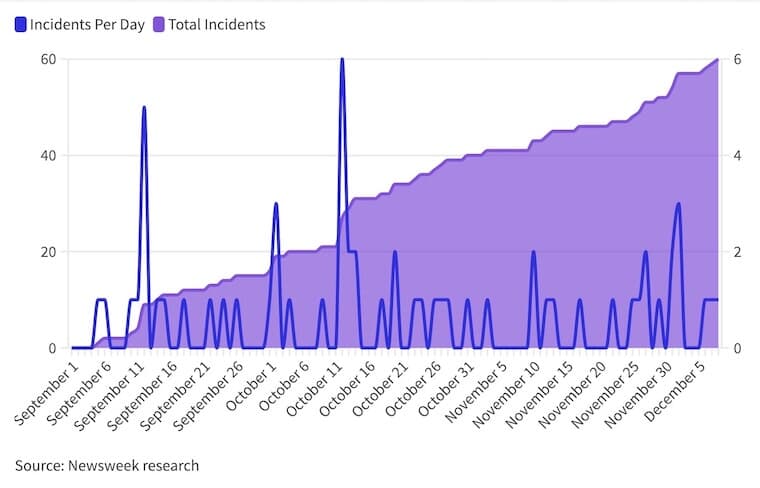Click the 20 label on left axis
760x488 pixels.
pyautogui.click(x=46, y=252)
